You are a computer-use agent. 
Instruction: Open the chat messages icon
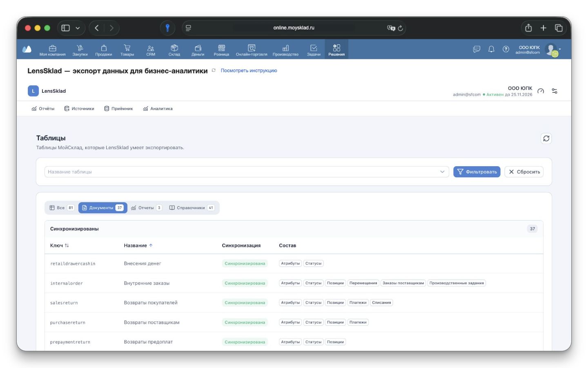click(x=477, y=49)
